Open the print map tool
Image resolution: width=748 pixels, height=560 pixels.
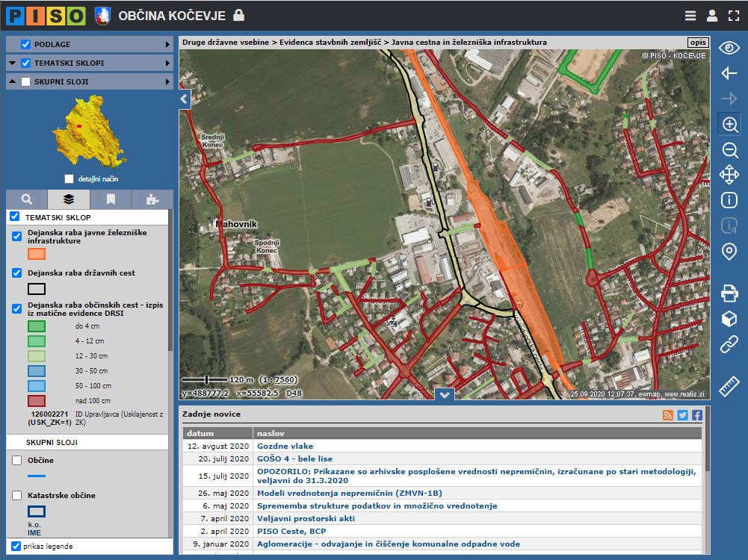click(x=729, y=293)
